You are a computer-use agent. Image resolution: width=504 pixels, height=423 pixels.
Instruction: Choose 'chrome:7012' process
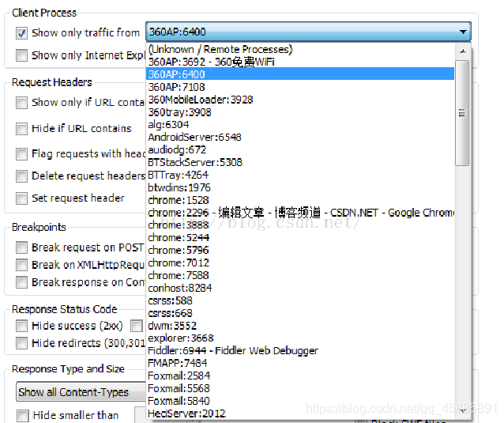pyautogui.click(x=300, y=262)
